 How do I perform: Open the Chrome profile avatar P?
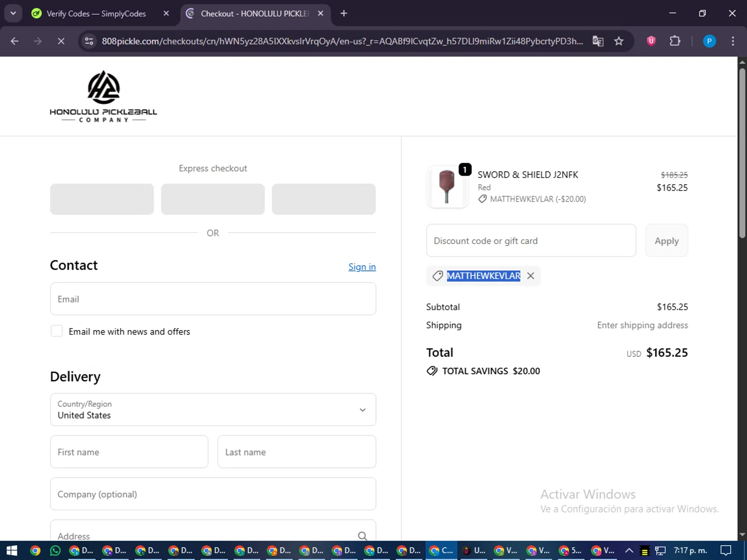click(709, 41)
